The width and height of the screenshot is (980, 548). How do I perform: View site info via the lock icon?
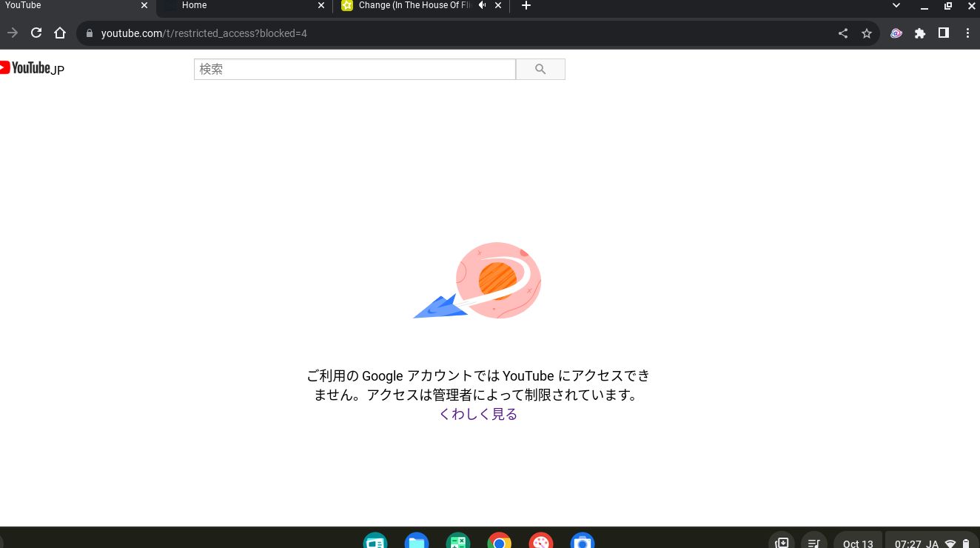(x=90, y=33)
